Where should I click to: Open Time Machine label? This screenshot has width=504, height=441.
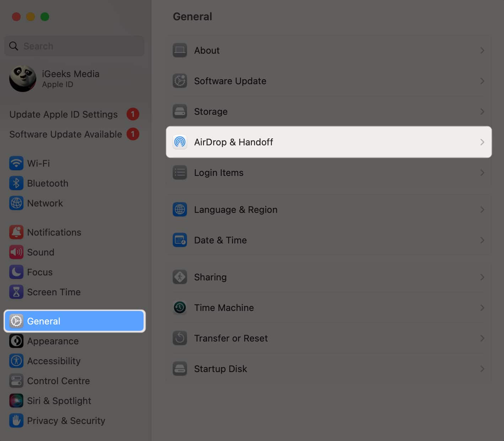tap(224, 308)
